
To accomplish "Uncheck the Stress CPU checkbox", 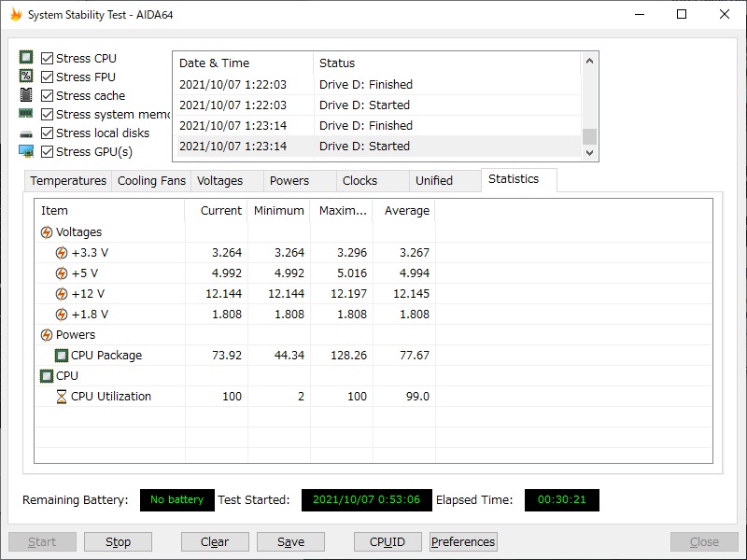I will [48, 59].
